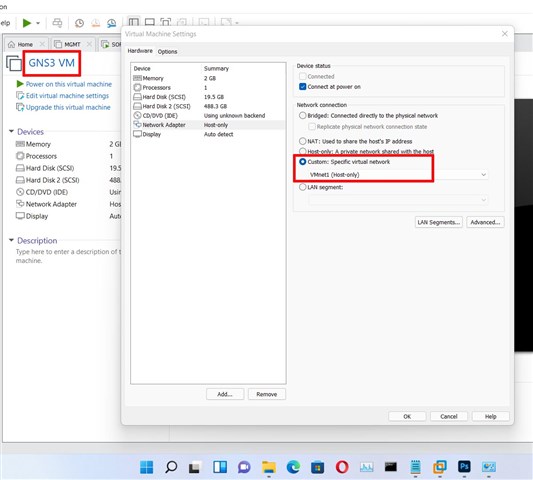The image size is (533, 480).
Task: Collapse the Devices section
Action: 11,131
